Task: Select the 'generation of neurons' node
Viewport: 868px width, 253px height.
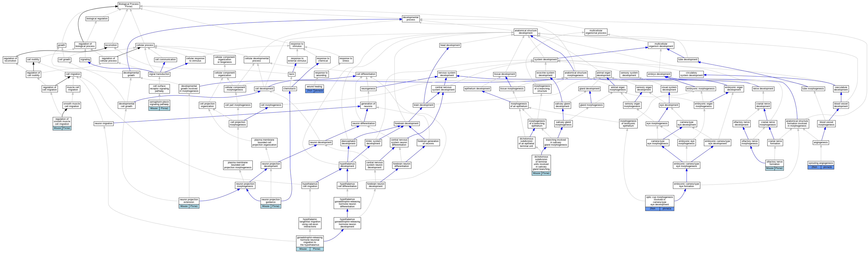Action: pyautogui.click(x=368, y=105)
